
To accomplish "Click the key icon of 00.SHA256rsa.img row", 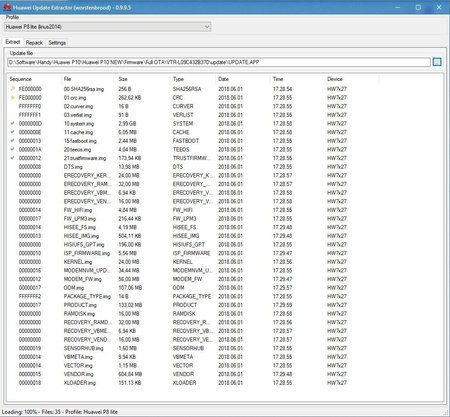I will (x=13, y=89).
